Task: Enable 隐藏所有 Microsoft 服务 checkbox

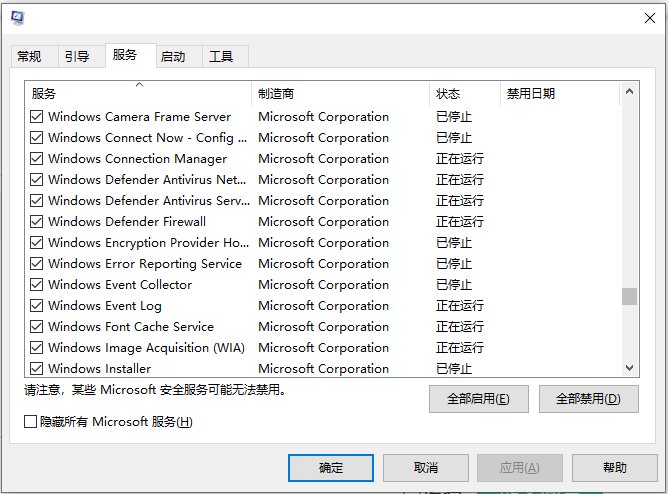Action: pyautogui.click(x=30, y=422)
